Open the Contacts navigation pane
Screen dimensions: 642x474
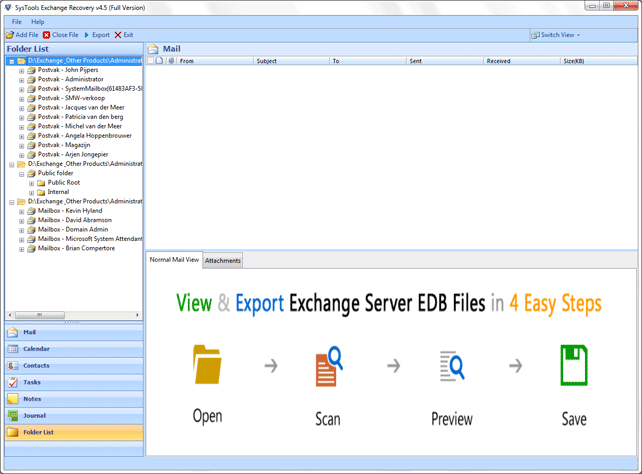coord(74,366)
